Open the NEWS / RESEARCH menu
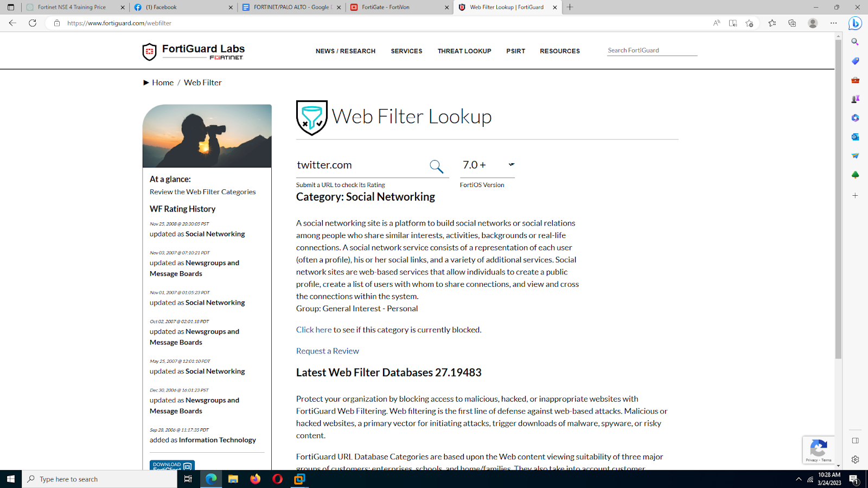Screen dimensions: 868x488 346,51
